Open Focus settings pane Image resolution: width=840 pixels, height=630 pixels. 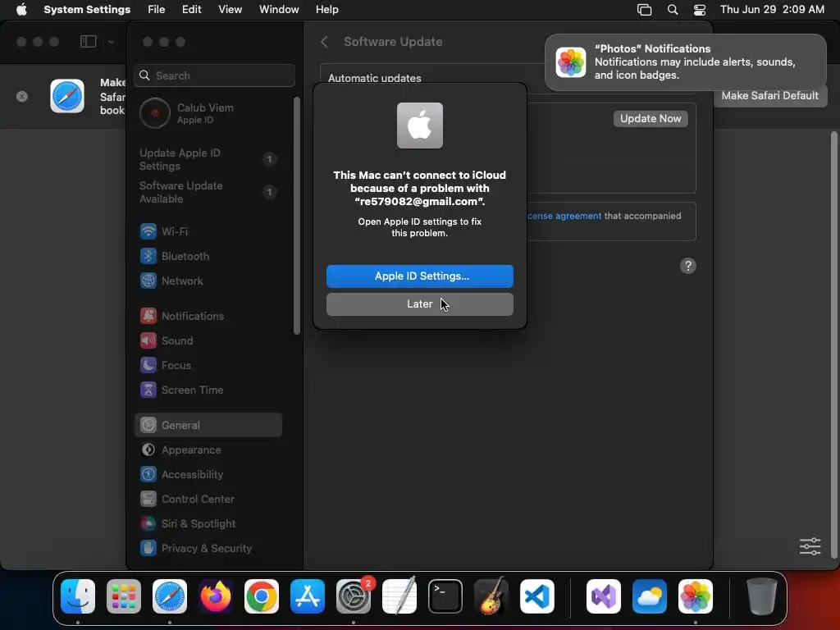tap(208, 365)
